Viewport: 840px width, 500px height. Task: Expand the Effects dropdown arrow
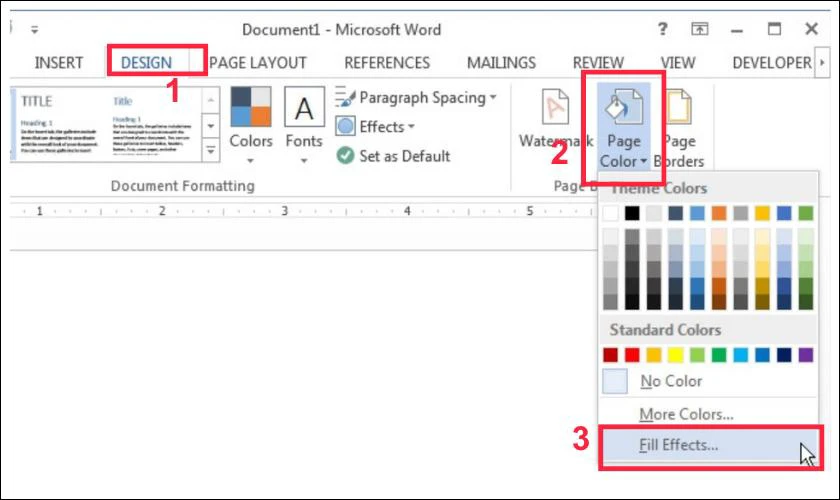click(x=411, y=127)
